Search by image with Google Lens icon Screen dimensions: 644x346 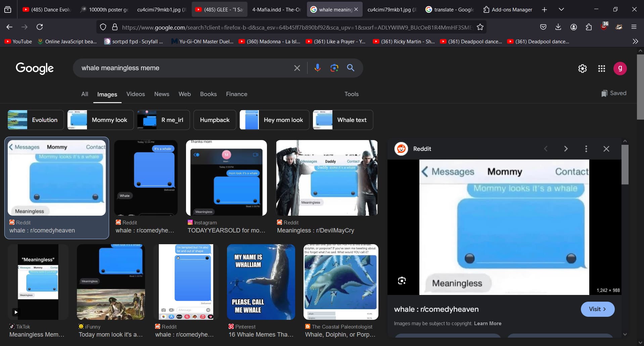[x=334, y=68]
